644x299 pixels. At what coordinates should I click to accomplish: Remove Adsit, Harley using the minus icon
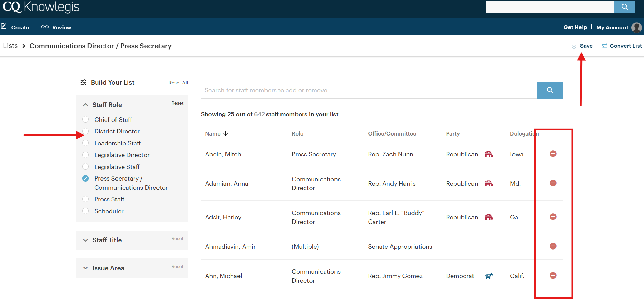tap(553, 217)
